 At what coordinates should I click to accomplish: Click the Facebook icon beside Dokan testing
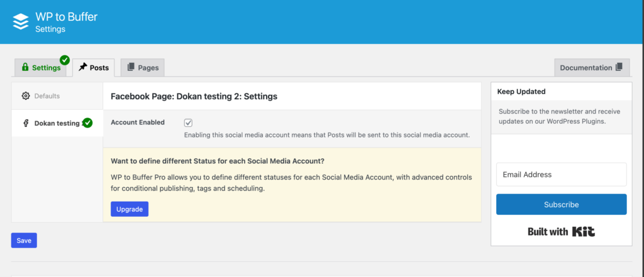[25, 123]
